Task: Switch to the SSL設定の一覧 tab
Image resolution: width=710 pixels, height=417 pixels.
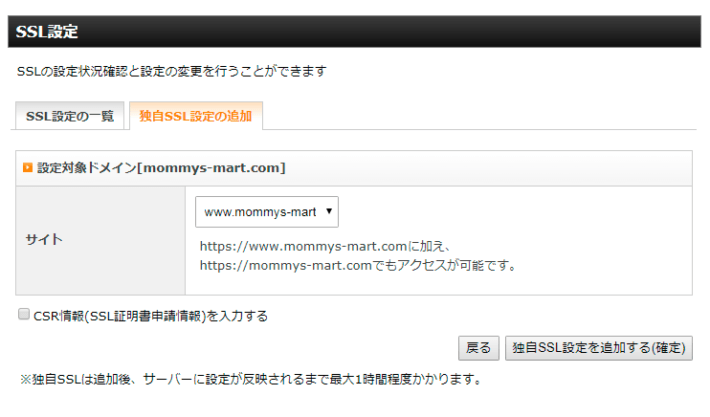Action: [70, 116]
